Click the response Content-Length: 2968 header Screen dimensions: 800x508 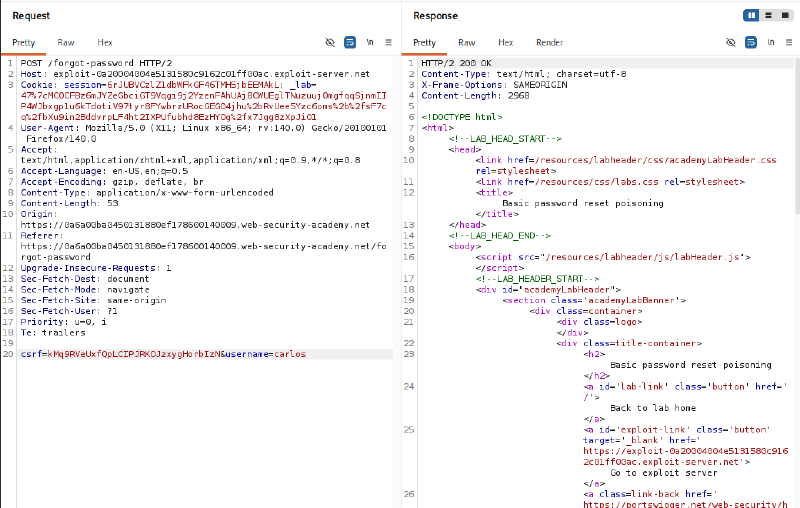tap(475, 95)
